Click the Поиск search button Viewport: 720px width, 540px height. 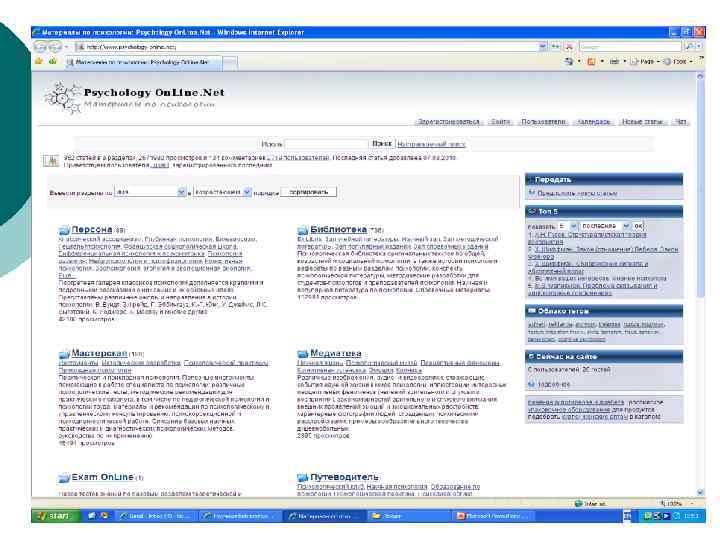[x=382, y=144]
